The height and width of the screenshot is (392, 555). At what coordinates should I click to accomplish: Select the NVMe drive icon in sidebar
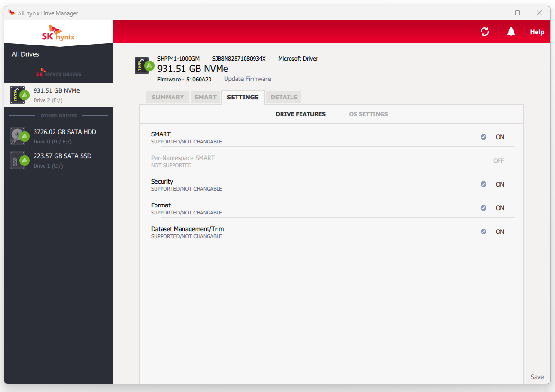(x=19, y=95)
